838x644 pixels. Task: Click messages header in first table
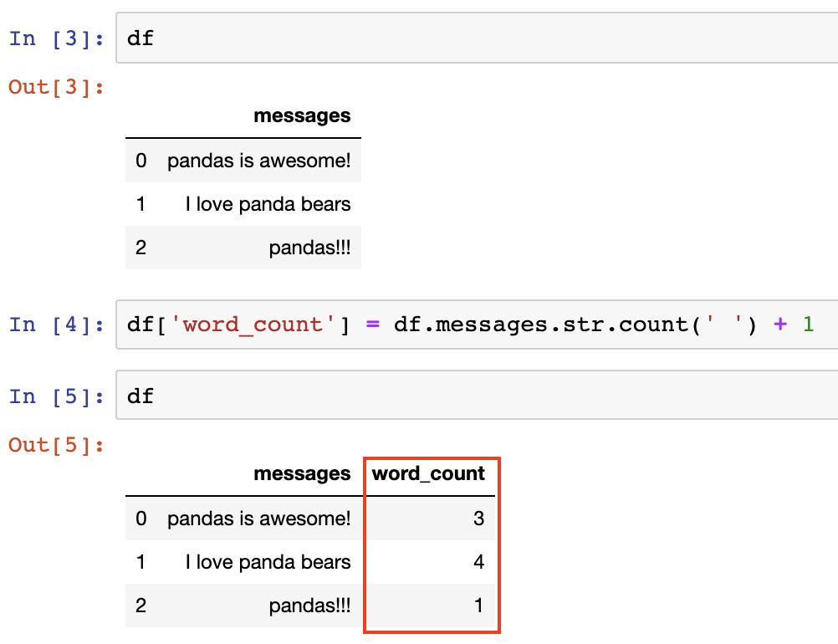point(302,115)
